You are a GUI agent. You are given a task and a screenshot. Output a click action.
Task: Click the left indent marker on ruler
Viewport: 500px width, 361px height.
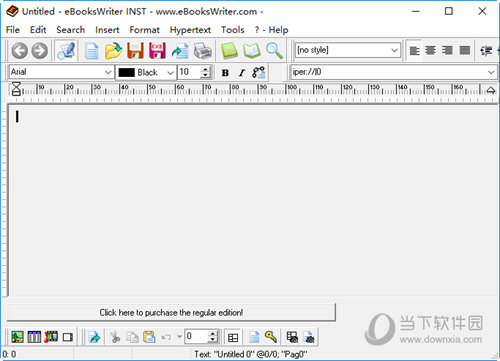[x=16, y=89]
